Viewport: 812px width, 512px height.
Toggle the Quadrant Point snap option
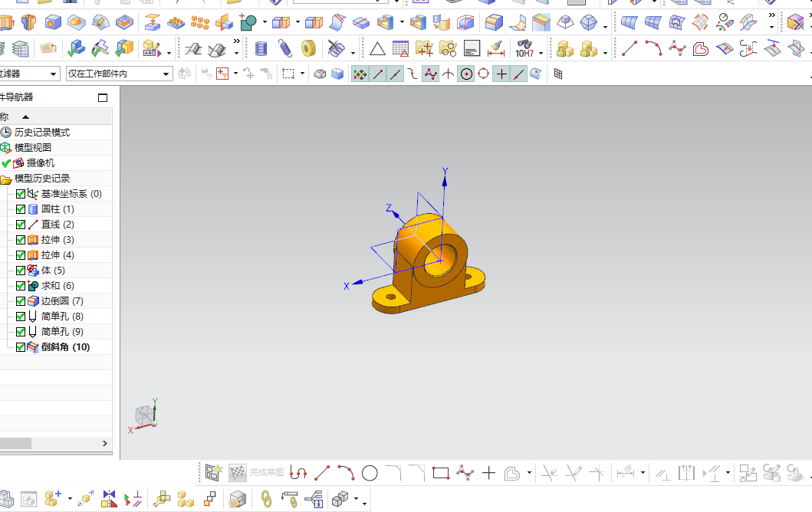click(484, 74)
